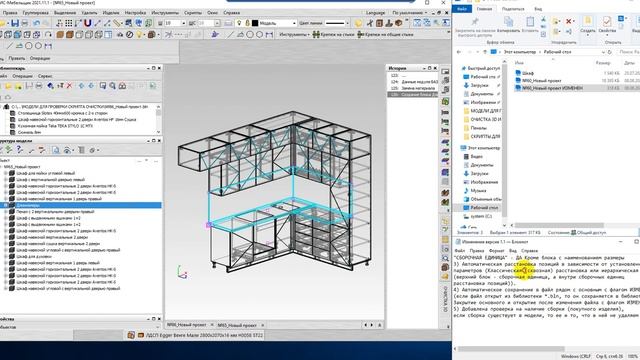Image resolution: width=640 pixels, height=360 pixels.
Task: Click the question mark icon in structure panel toolbar
Action: (19, 150)
